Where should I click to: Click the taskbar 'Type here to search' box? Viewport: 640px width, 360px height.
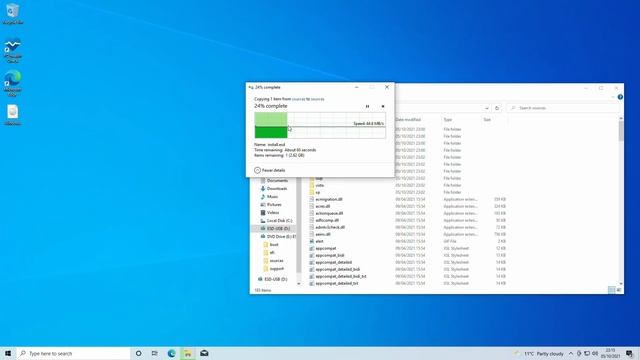(73, 353)
